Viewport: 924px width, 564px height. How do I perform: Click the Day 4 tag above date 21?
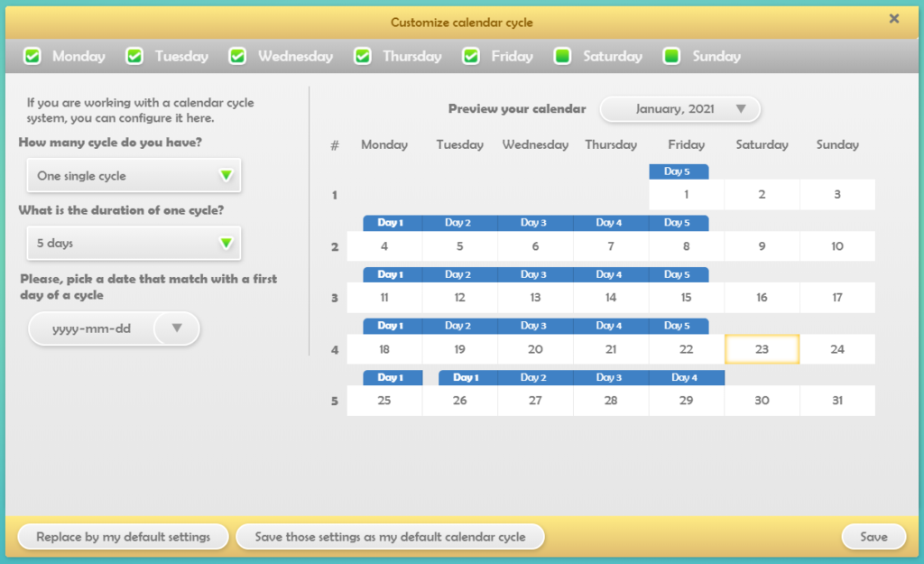[611, 326]
